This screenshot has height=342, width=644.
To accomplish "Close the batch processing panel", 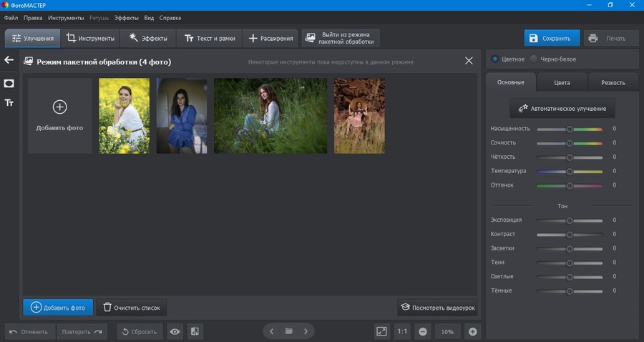I will [x=469, y=61].
